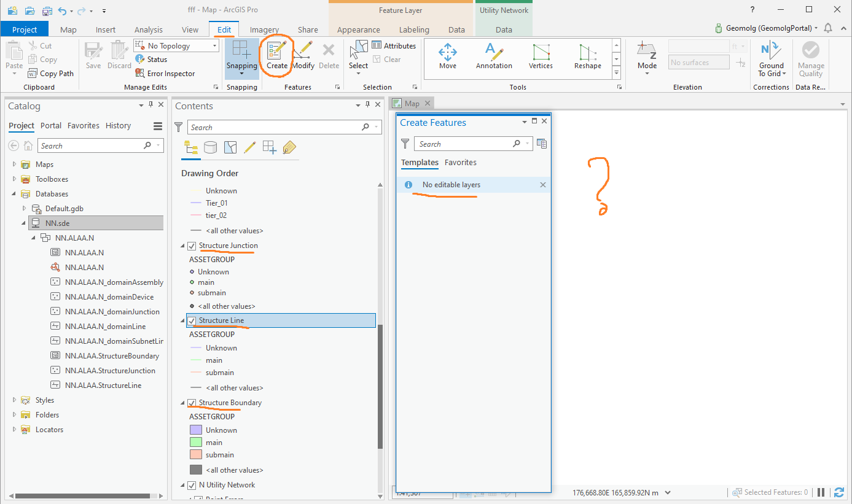Open the Elevation Mode dropdown
This screenshot has height=504, width=852.
point(647,74)
